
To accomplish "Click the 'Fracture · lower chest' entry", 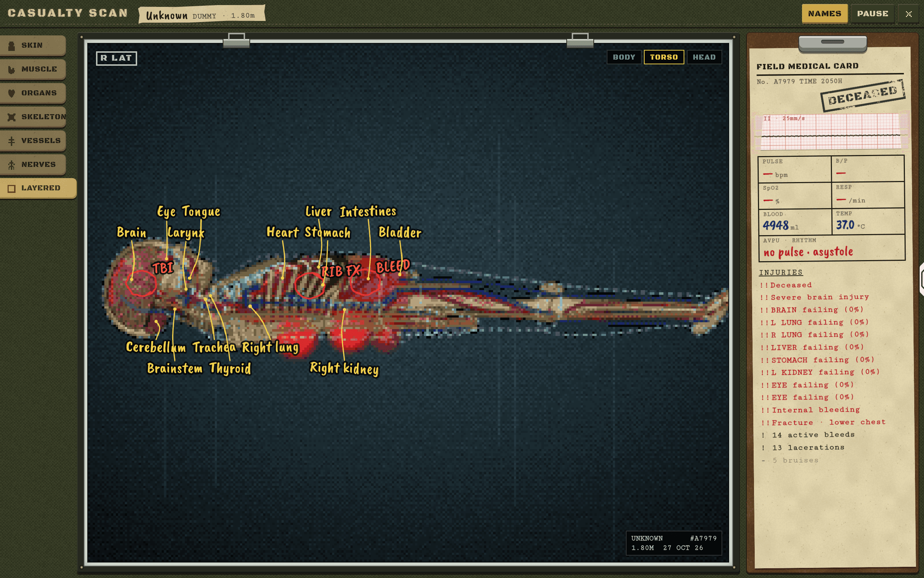I will tap(823, 422).
